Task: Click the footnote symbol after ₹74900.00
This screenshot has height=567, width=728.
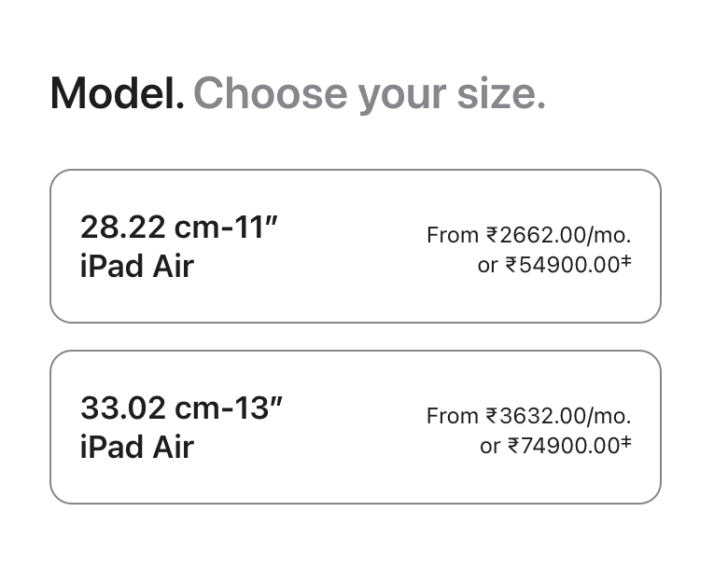Action: 626,443
